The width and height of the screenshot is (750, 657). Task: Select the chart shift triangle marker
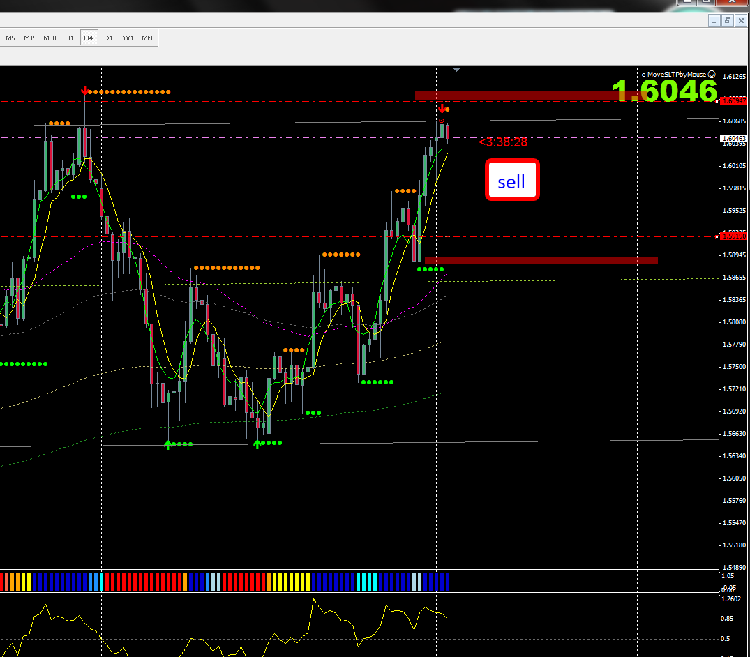tap(456, 70)
